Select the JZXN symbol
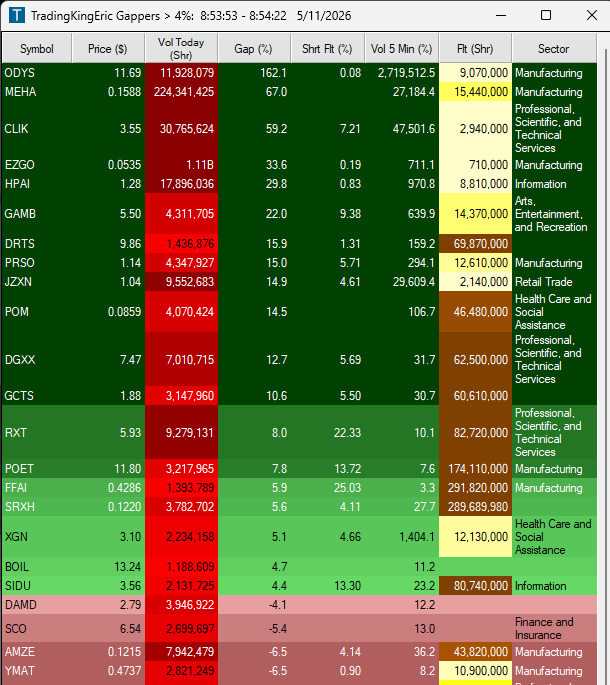 [x=18, y=281]
